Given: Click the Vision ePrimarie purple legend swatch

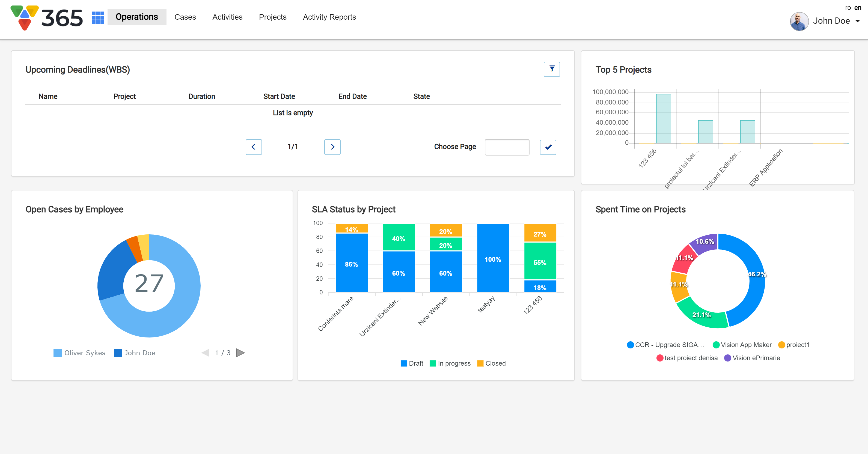Looking at the screenshot, I should pyautogui.click(x=727, y=358).
